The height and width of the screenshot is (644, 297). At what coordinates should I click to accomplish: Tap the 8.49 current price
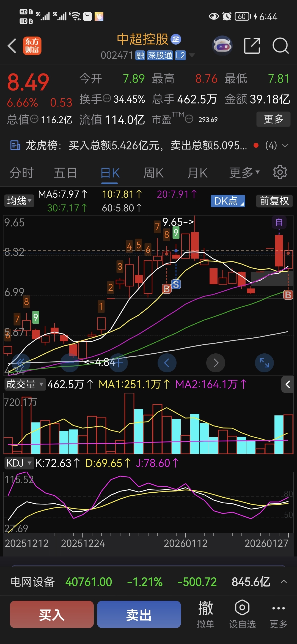(28, 82)
